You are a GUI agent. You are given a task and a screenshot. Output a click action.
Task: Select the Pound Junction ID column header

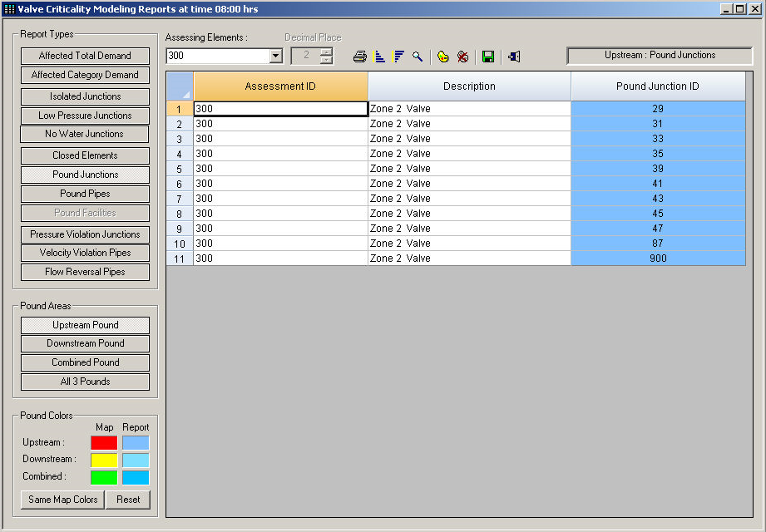pyautogui.click(x=658, y=86)
